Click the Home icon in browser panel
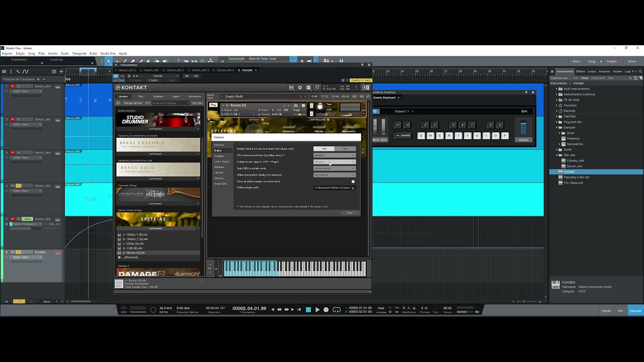This screenshot has width=644, height=362. [552, 71]
